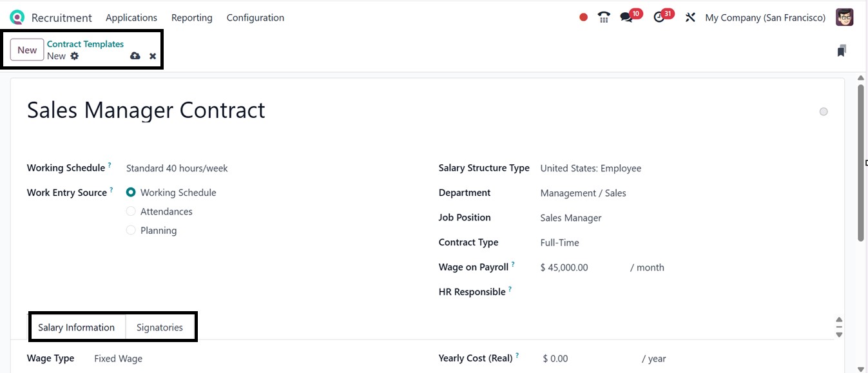Click the Odoo Recruitment app logo icon
Viewport: 868px width, 373px height.
17,17
